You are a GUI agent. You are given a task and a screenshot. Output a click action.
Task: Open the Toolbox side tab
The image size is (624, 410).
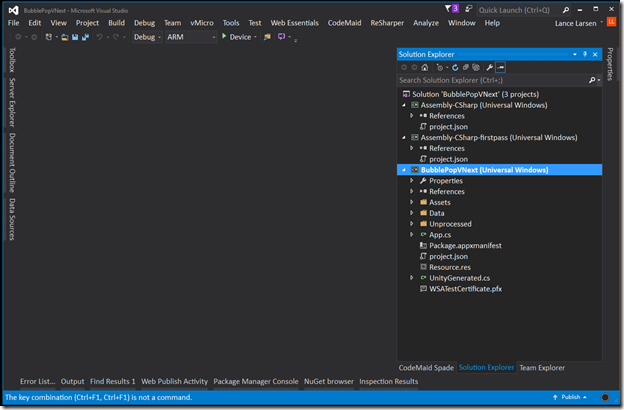(12, 60)
